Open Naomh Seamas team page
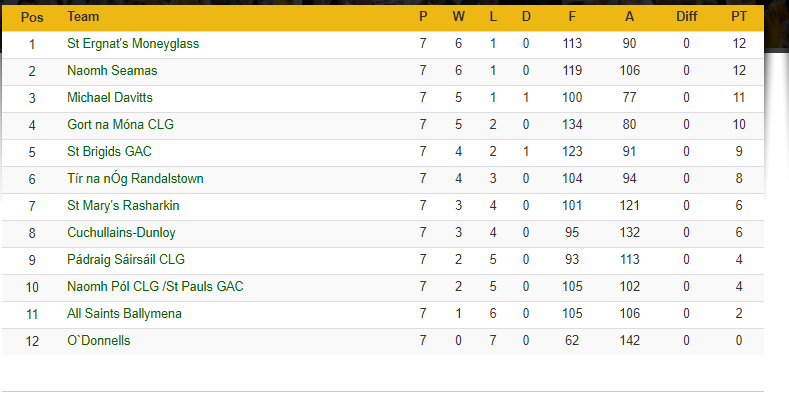Viewport: 789px width, 395px height. coord(112,70)
